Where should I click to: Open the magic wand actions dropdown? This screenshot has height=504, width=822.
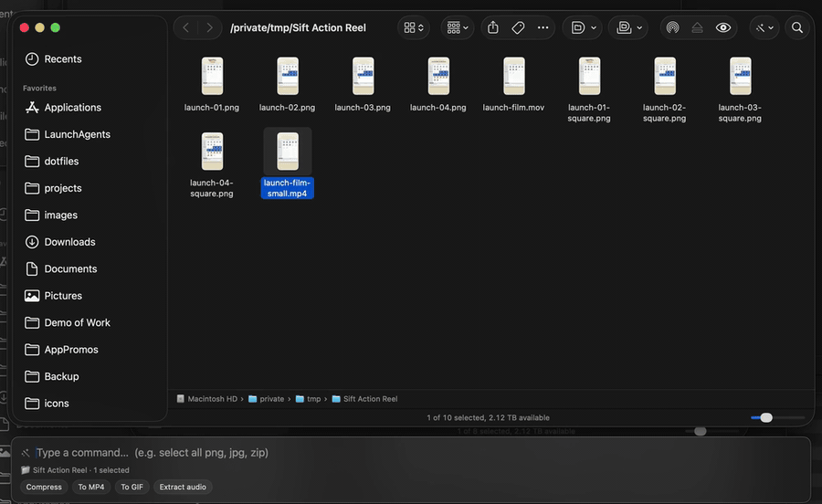pos(764,27)
